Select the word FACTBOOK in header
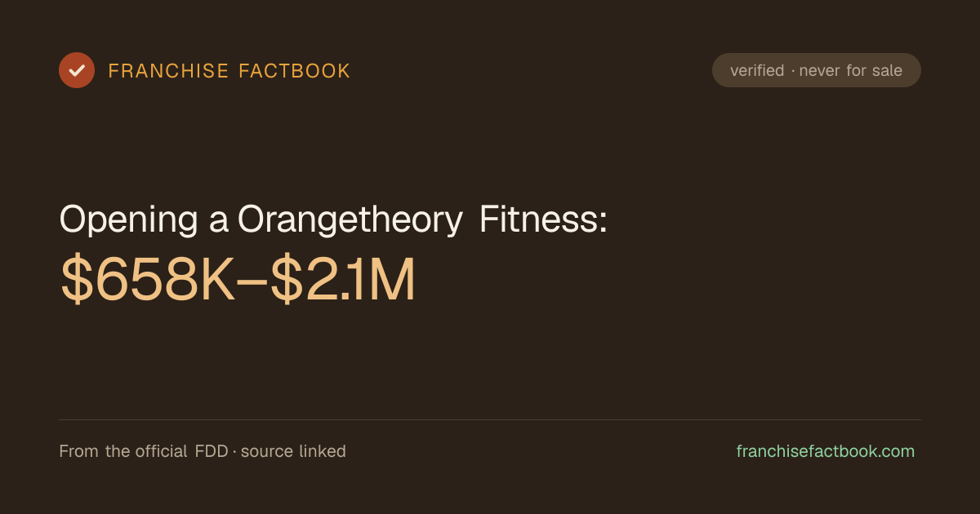This screenshot has height=514, width=980. (295, 71)
